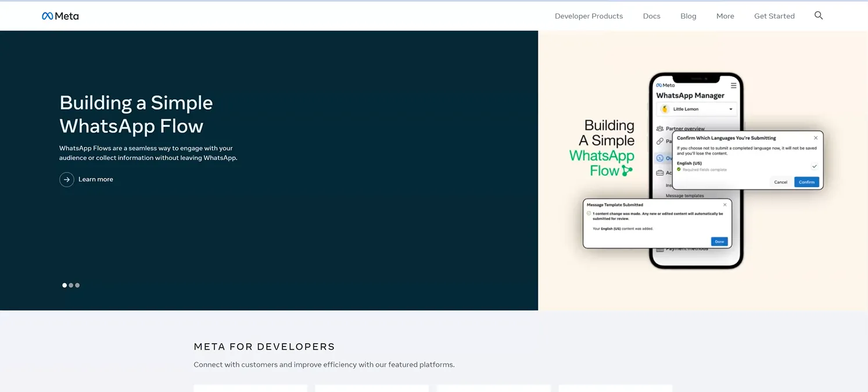Go to the Blog navigation item
This screenshot has height=392, width=868.
(x=688, y=16)
